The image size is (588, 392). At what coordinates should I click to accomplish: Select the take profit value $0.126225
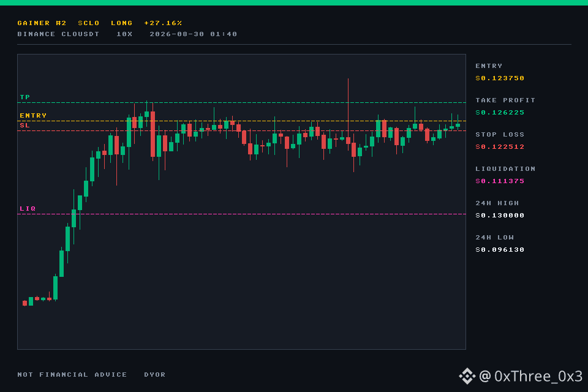coord(500,113)
